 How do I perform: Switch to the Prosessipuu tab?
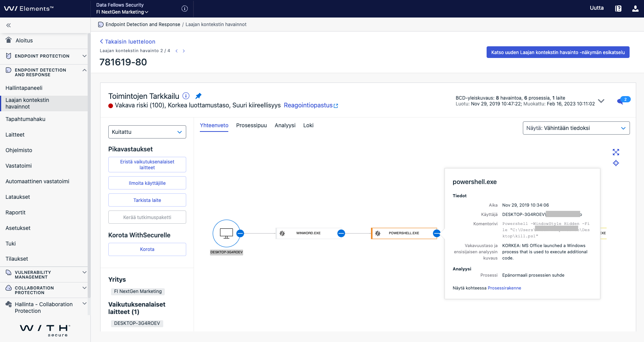click(x=251, y=125)
